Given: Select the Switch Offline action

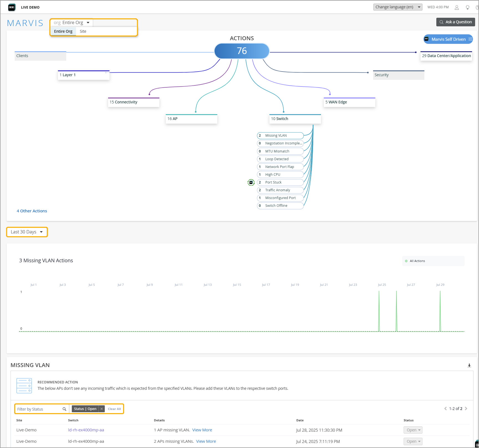Looking at the screenshot, I should pyautogui.click(x=280, y=205).
